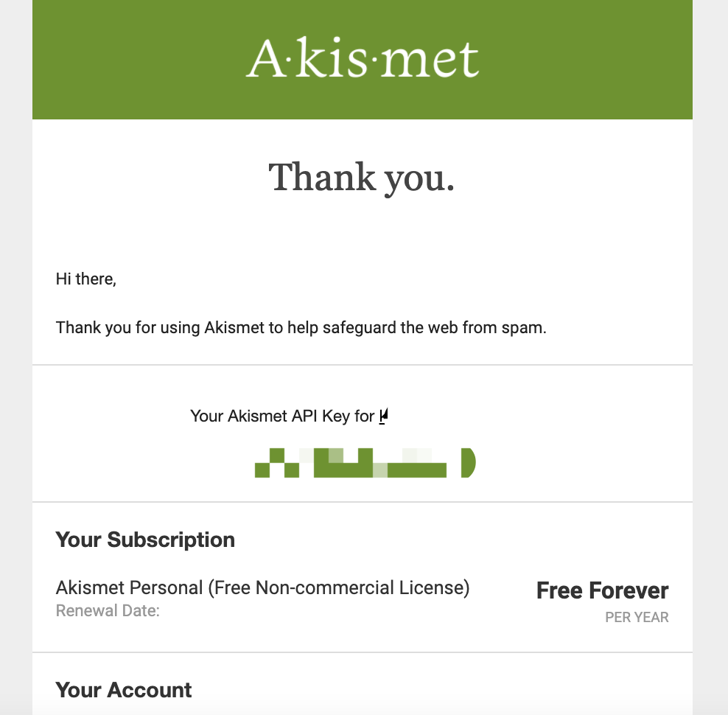This screenshot has width=728, height=715.
Task: Click the green half-circle at the API key end
Action: pyautogui.click(x=468, y=462)
